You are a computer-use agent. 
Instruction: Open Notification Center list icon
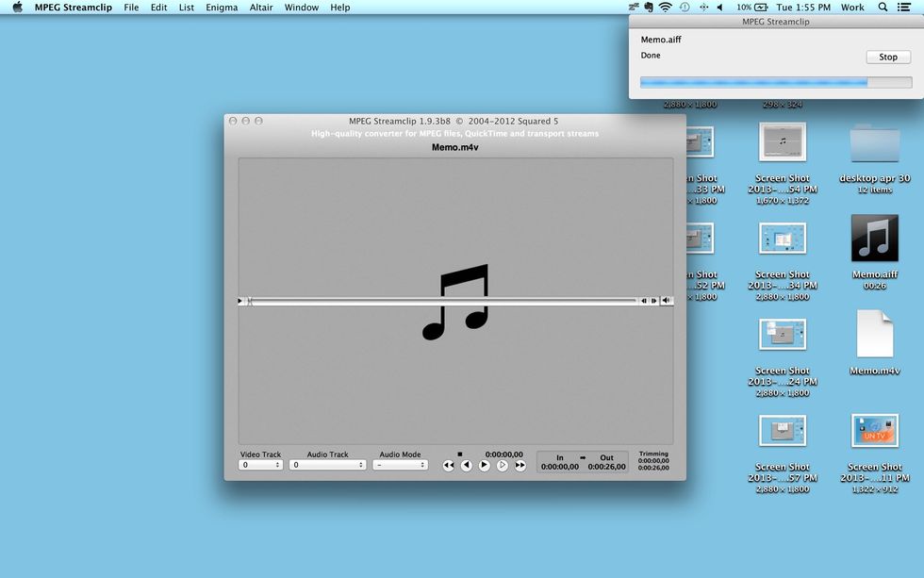904,7
